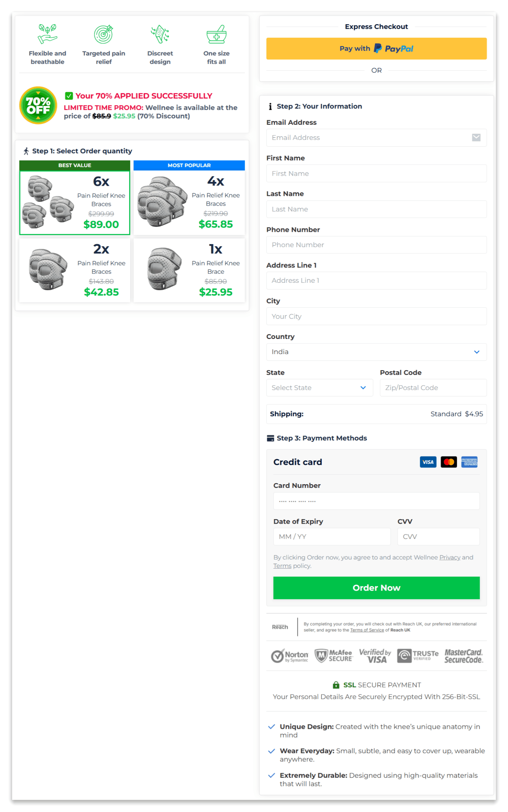Click the walking person icon by Step 1
This screenshot has height=812, width=508.
click(x=26, y=151)
